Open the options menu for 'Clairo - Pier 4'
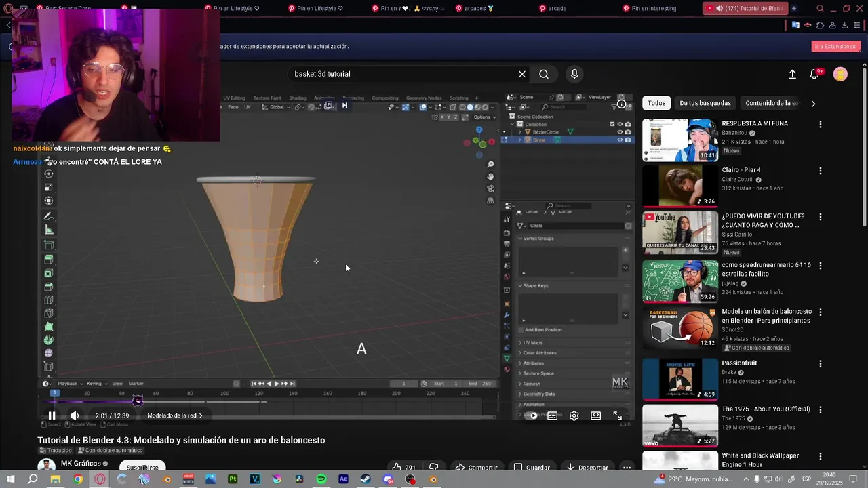This screenshot has width=868, height=488. (x=821, y=171)
